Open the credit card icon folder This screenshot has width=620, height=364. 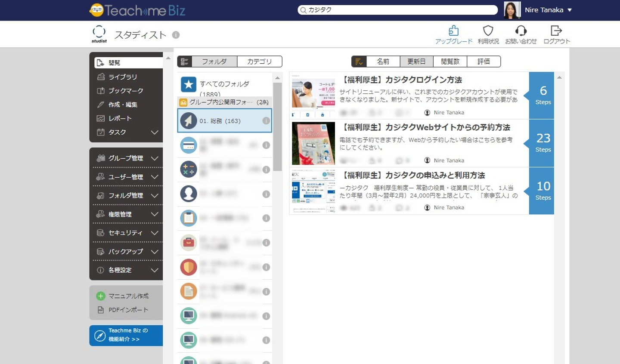[189, 145]
